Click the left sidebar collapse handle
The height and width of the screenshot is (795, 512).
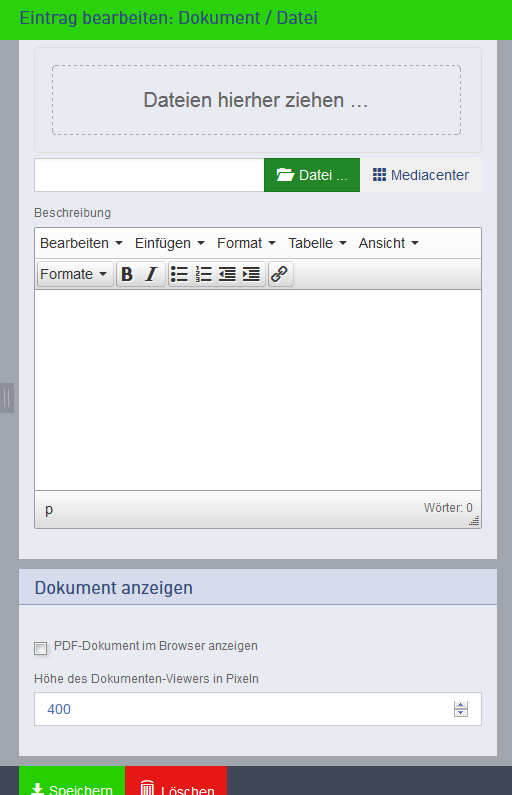click(7, 398)
